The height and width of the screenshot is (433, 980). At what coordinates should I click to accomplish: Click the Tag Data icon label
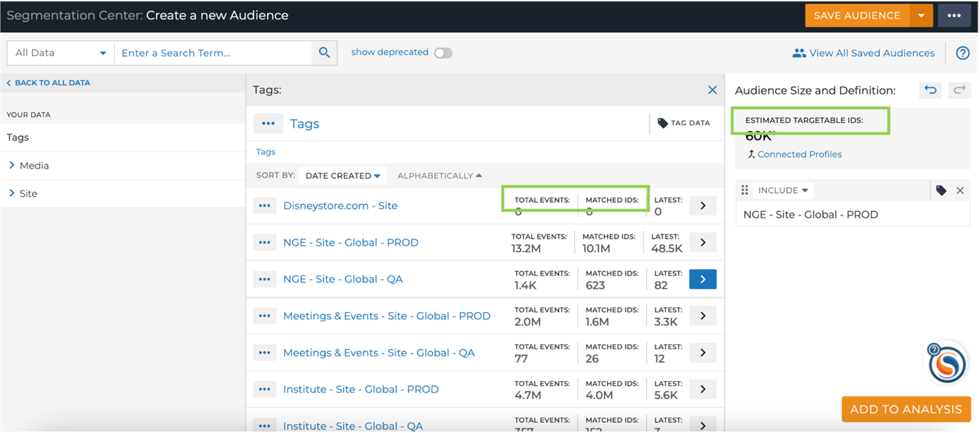(683, 123)
